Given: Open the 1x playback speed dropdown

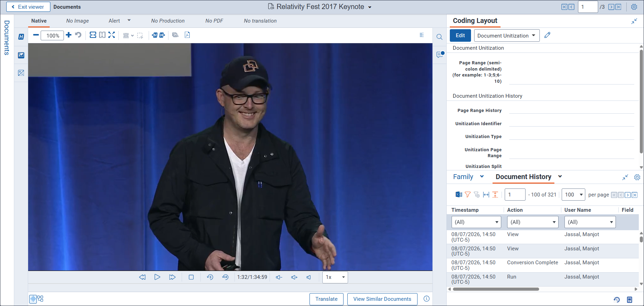Looking at the screenshot, I should [x=335, y=277].
